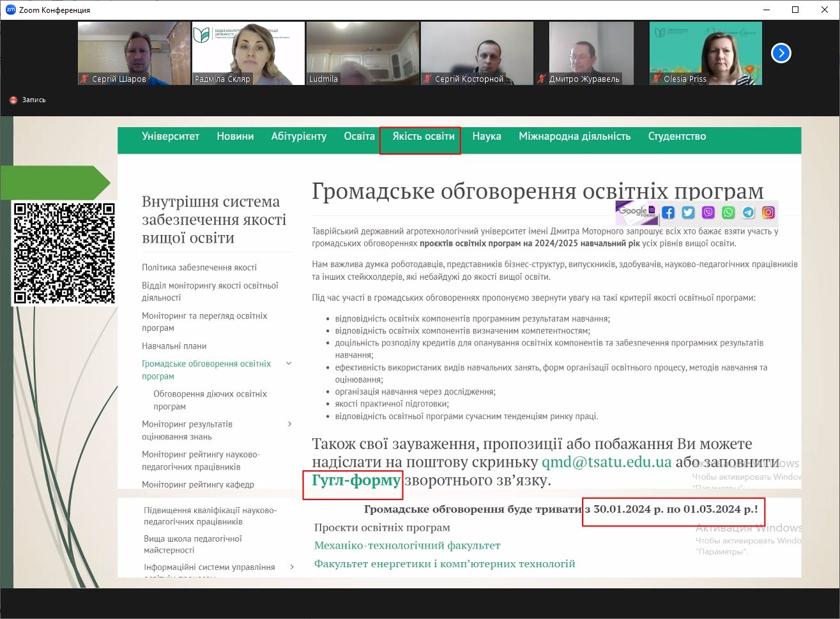Click the Zoom Конференция window title
Screen dimensions: 840x619
point(54,10)
